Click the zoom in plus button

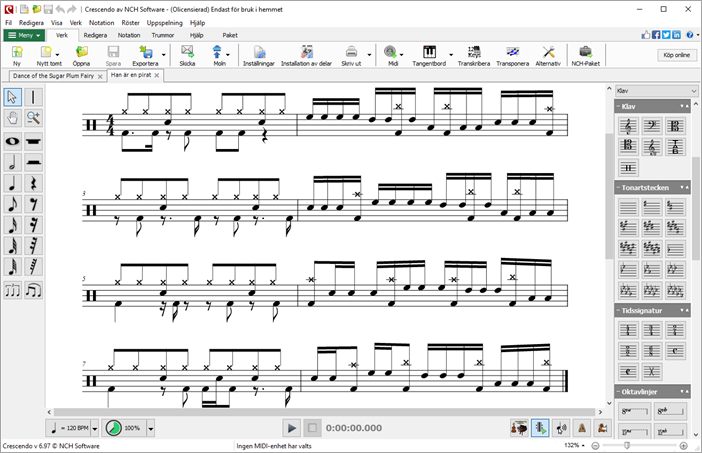tap(684, 445)
